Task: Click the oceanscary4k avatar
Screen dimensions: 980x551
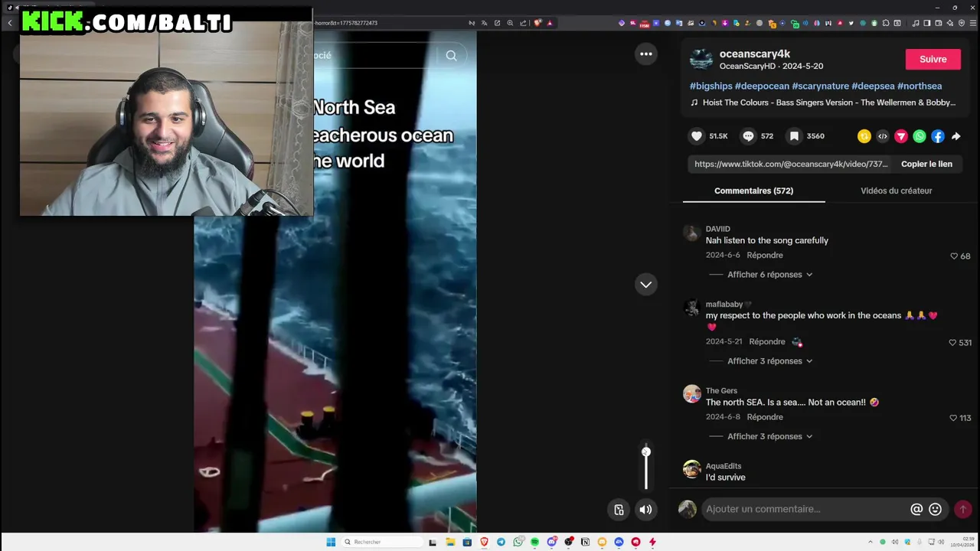Action: (701, 59)
